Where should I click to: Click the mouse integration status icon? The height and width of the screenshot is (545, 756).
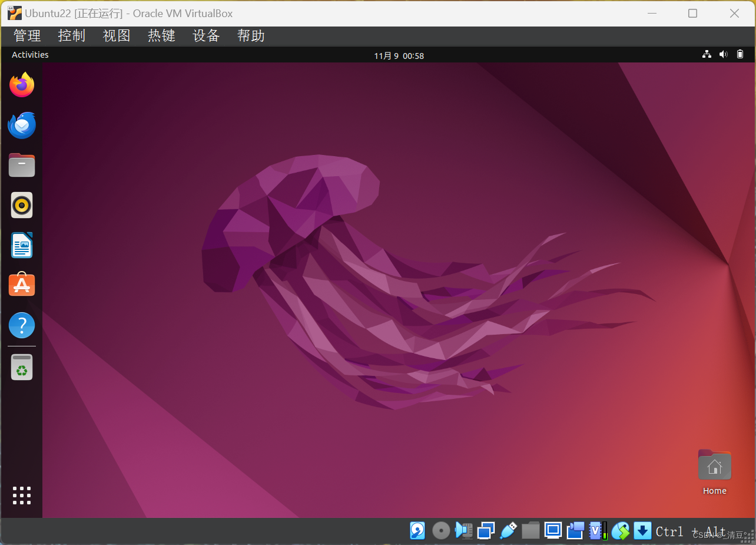point(621,531)
